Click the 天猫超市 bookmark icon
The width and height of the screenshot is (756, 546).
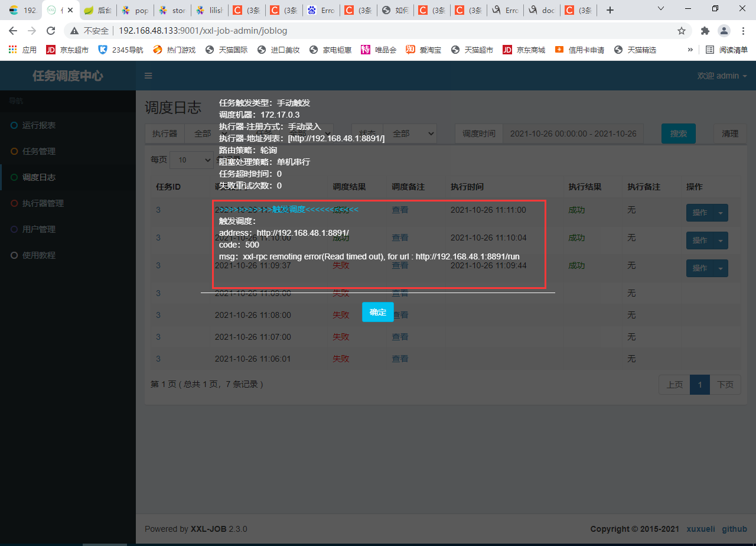click(454, 50)
